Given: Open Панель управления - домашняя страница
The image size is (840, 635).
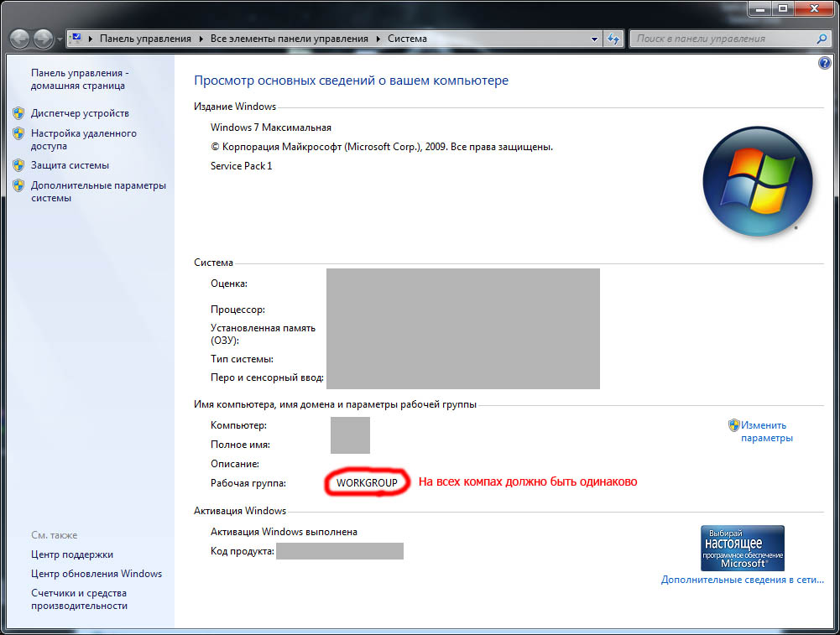Looking at the screenshot, I should (x=79, y=79).
